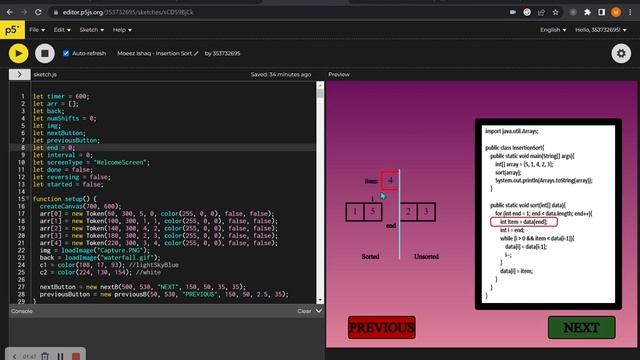640x360 pixels.
Task: Open the File menu
Action: tap(37, 30)
